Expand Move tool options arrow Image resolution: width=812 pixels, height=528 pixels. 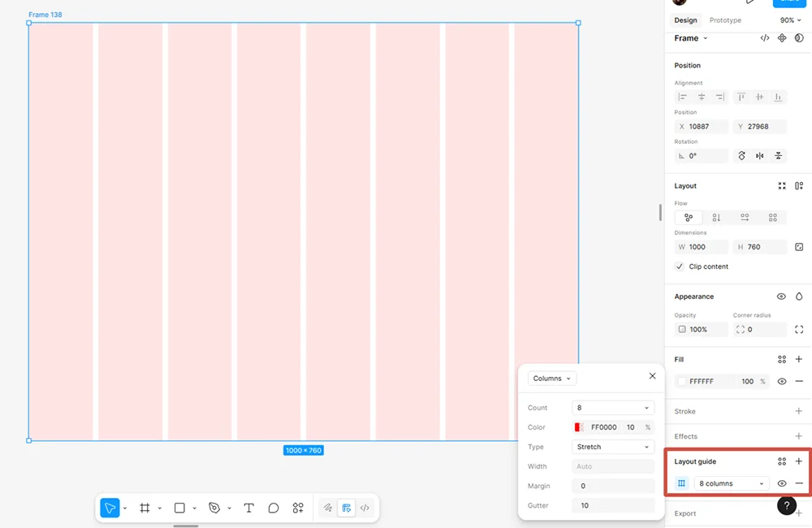pos(125,509)
